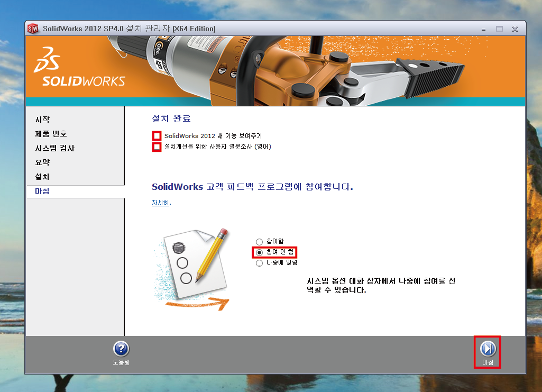Click the SolidWorks logo in the banner
The height and width of the screenshot is (392, 542).
point(79,67)
